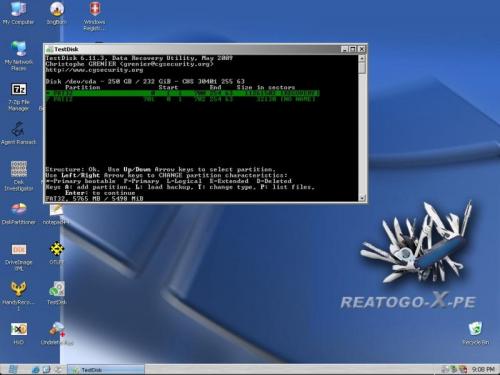This screenshot has width=500, height=375.
Task: Click the TestDisk window title bar
Action: tap(193, 49)
